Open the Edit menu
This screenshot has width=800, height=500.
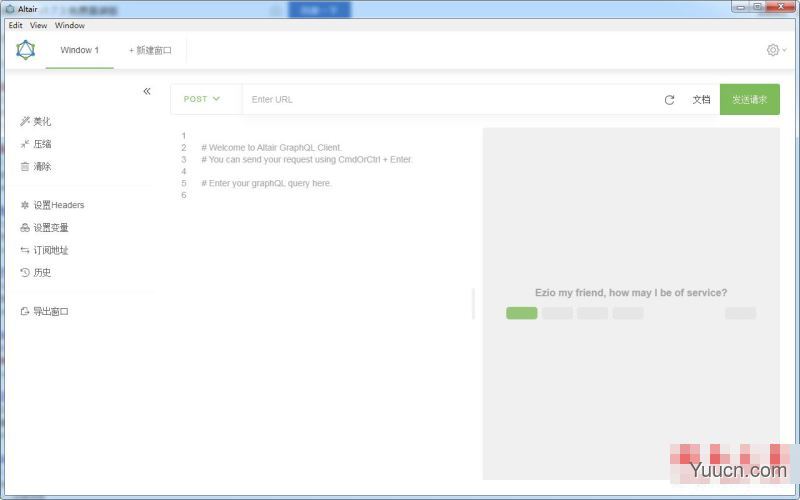15,25
